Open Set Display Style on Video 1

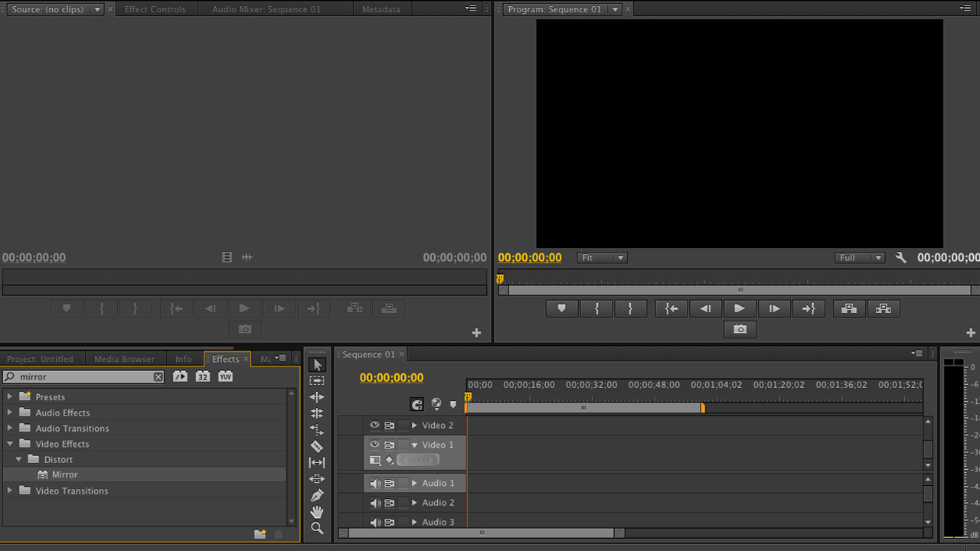pyautogui.click(x=375, y=460)
